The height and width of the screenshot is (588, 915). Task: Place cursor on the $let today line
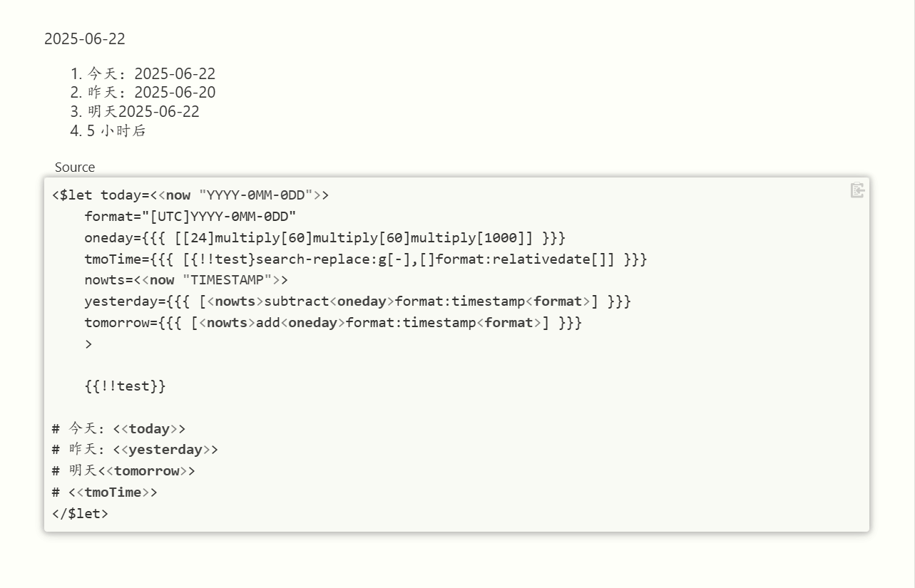click(190, 195)
